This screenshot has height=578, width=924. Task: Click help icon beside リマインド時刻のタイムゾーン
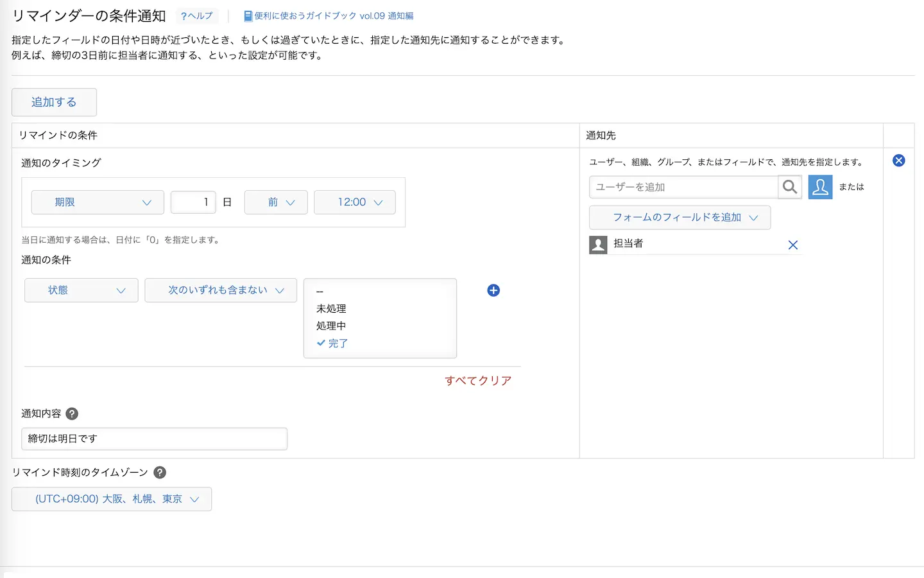[x=160, y=472]
